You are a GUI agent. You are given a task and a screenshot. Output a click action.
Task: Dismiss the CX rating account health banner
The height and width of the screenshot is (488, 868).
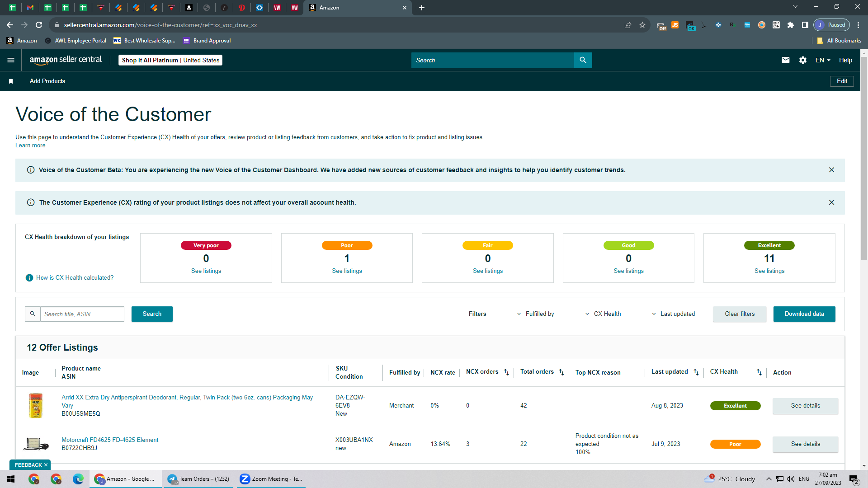tap(831, 202)
